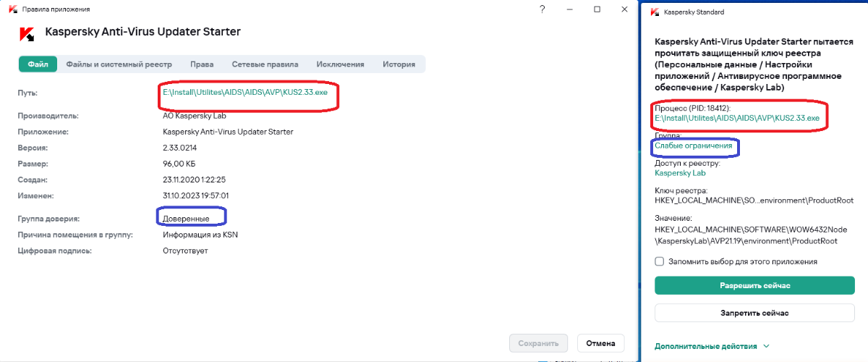Click the Информация из KSN reason value

point(200,235)
